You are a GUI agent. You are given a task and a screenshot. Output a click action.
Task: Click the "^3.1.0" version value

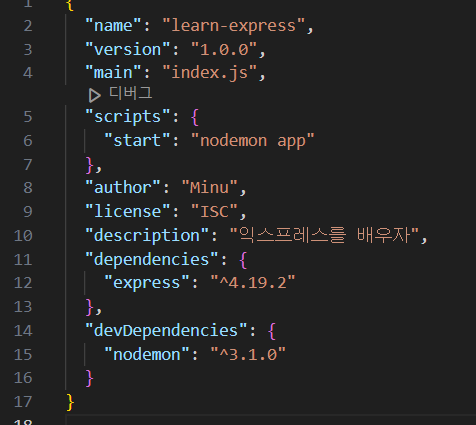point(248,354)
